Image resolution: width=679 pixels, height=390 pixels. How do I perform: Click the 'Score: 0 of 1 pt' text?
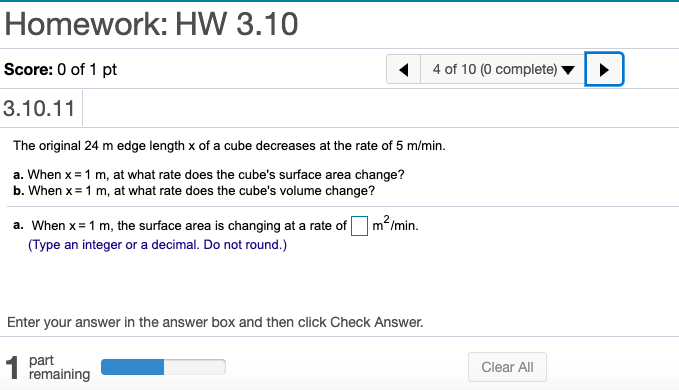click(61, 69)
